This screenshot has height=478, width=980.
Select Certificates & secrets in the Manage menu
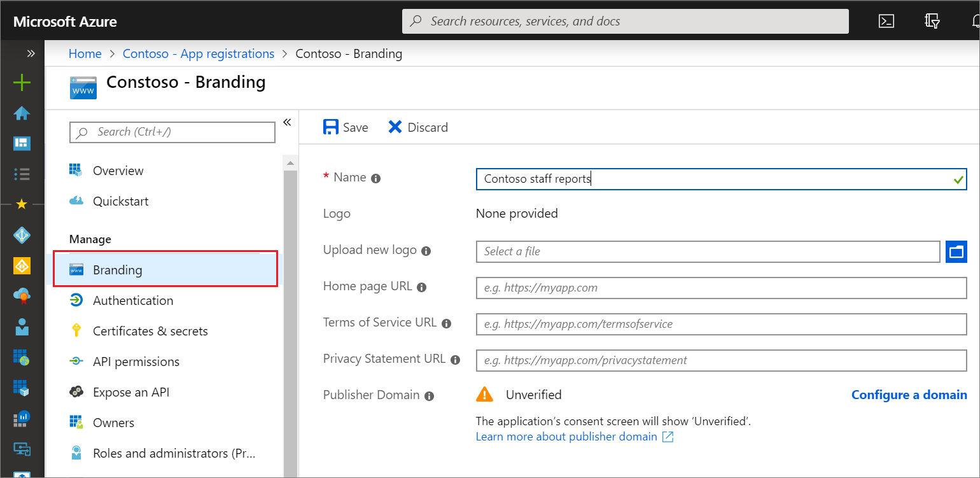[150, 331]
